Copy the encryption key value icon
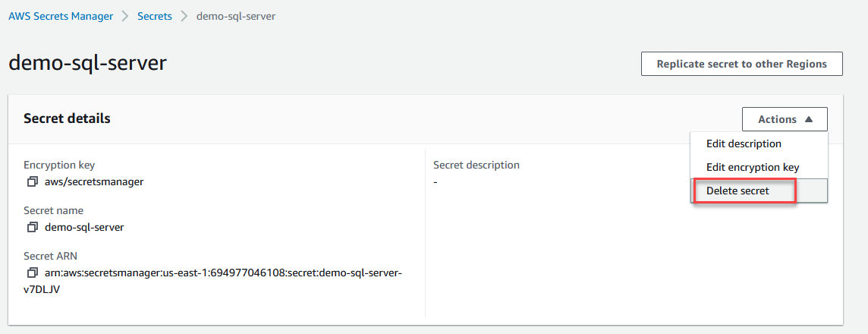The height and width of the screenshot is (334, 868). [32, 181]
